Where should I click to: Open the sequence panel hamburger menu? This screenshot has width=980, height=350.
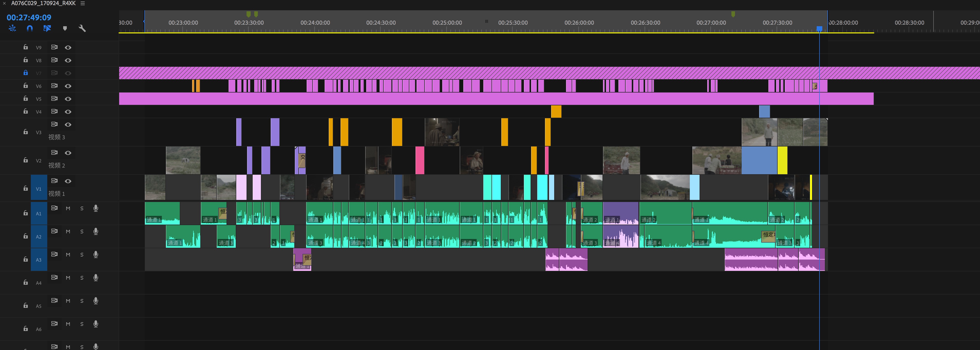click(x=82, y=3)
